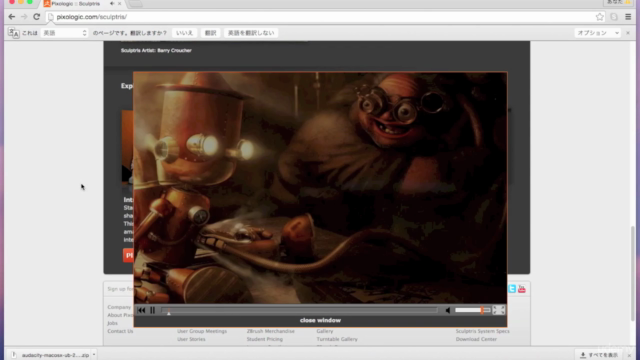Click the Sign up for newsletter field
Image resolution: width=640 pixels, height=360 pixels.
pos(120,289)
